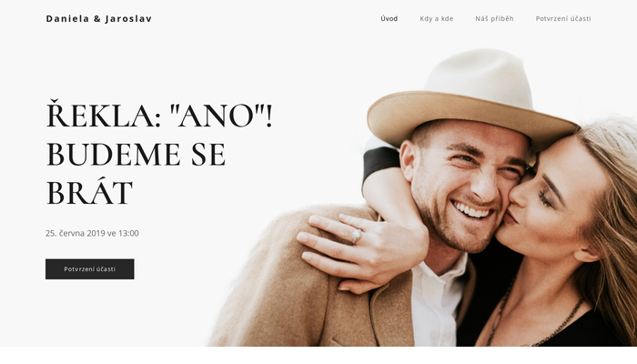
Task: Click the word BRÁT in the heading
Action: click(x=89, y=192)
